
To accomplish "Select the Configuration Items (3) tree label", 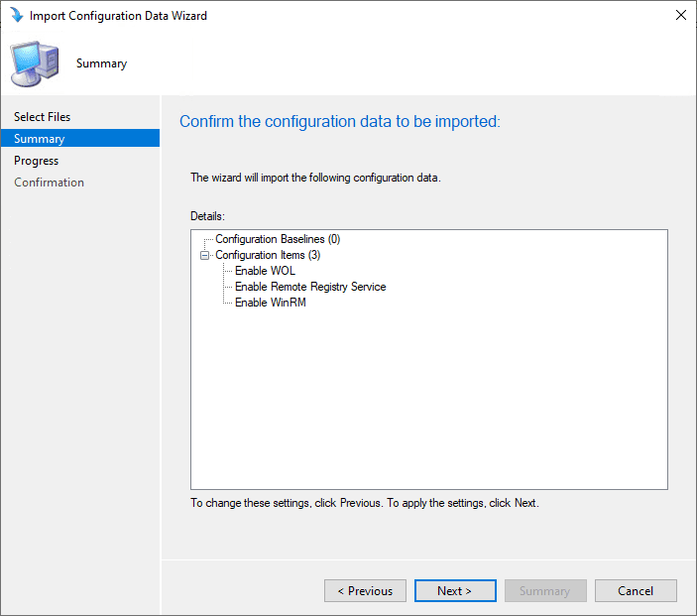I will click(274, 255).
